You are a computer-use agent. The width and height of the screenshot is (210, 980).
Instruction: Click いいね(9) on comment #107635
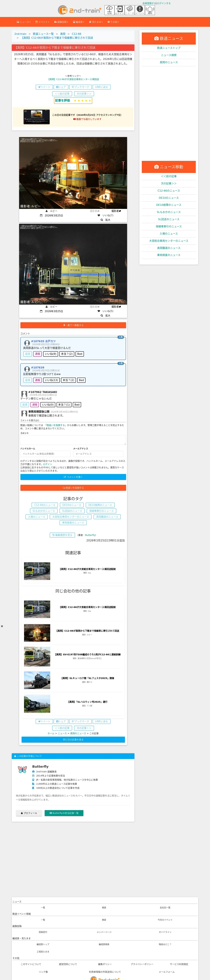pyautogui.click(x=51, y=354)
